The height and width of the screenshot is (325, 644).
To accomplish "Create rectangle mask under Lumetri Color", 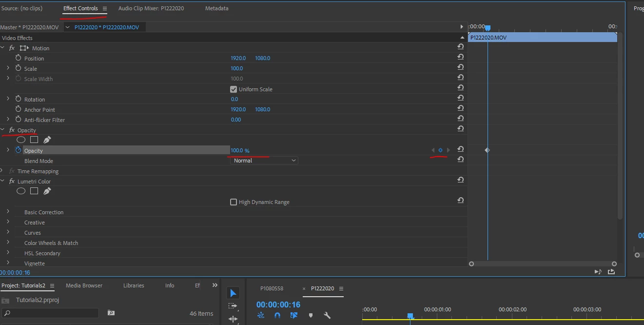I will [34, 191].
